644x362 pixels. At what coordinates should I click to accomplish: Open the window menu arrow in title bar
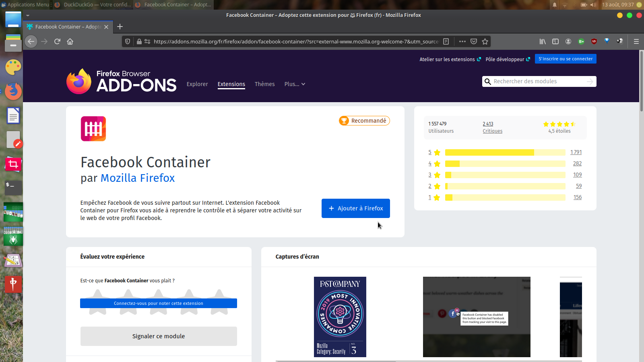point(28,15)
